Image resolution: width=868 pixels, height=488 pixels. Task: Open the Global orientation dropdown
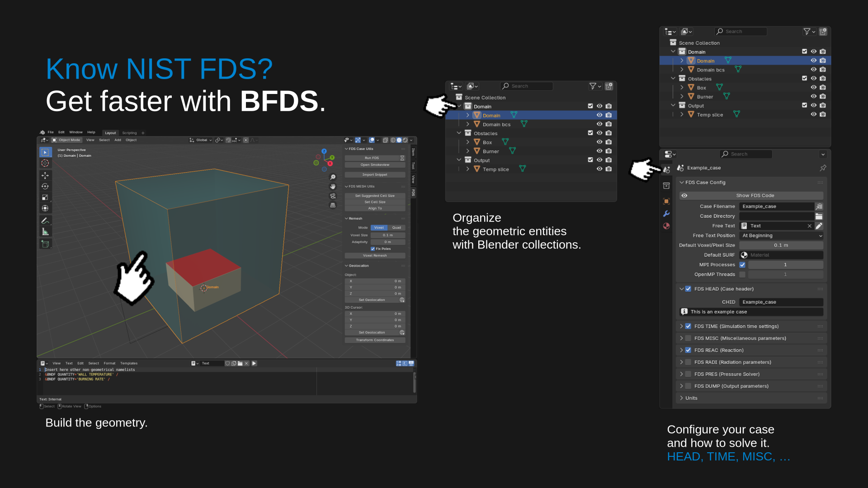click(x=201, y=140)
